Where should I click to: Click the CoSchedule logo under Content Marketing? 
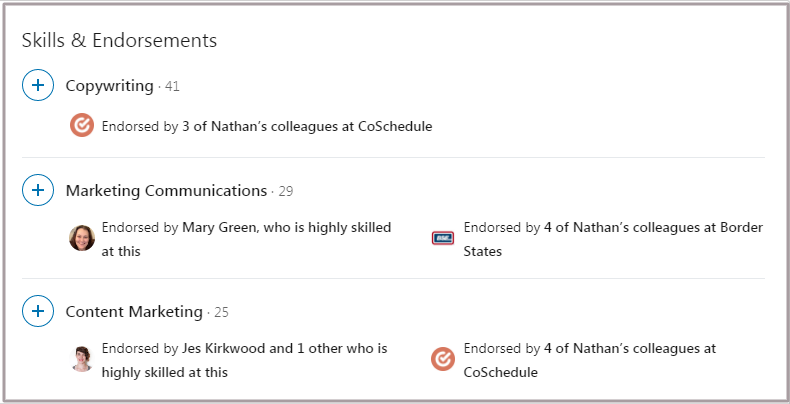[x=443, y=359]
